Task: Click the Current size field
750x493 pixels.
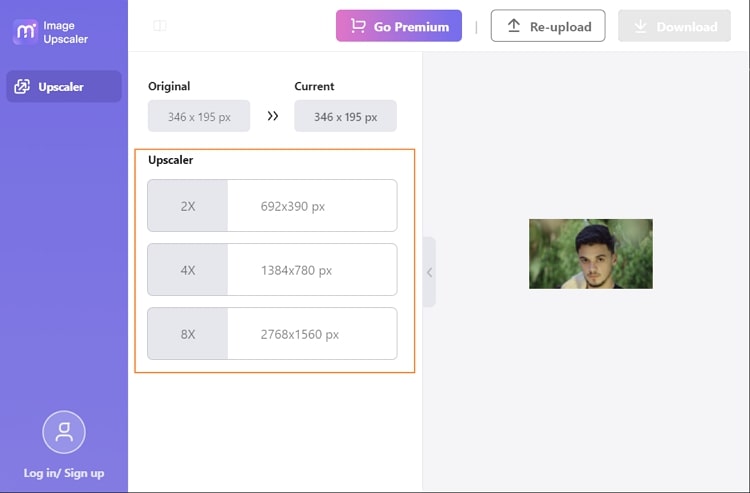Action: point(345,116)
